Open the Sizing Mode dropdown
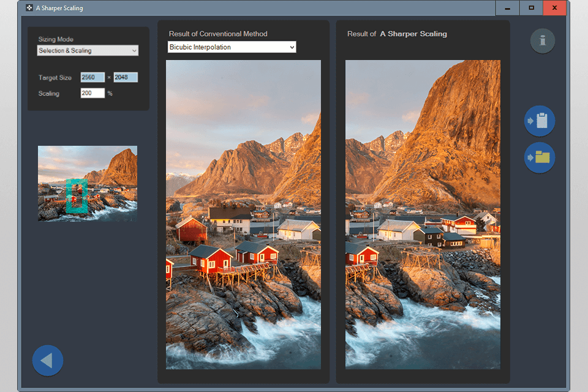The height and width of the screenshot is (392, 588). point(88,51)
